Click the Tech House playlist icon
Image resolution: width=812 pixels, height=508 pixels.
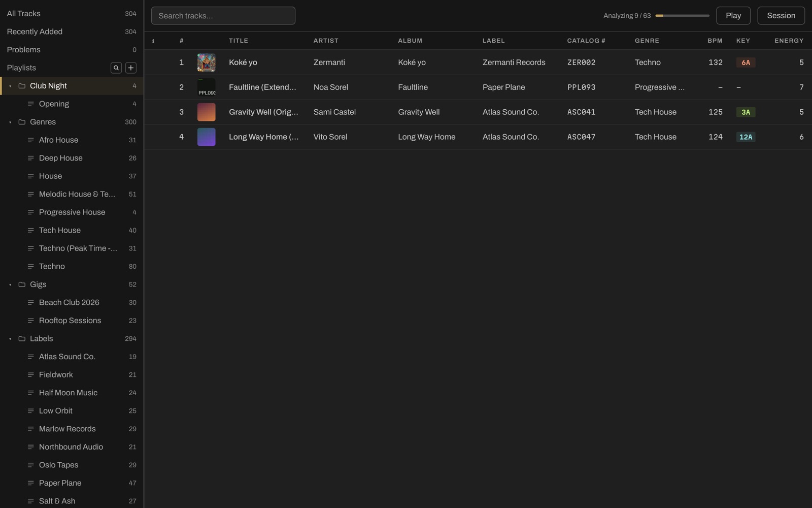31,231
